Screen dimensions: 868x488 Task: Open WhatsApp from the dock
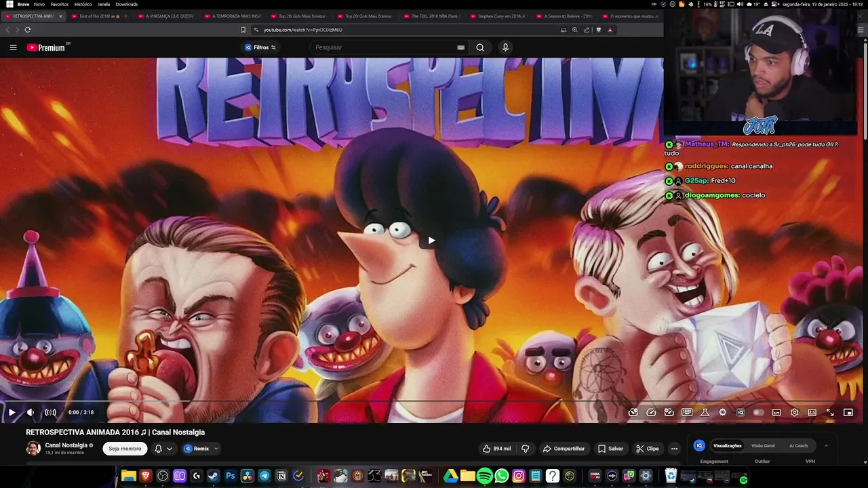click(x=502, y=476)
